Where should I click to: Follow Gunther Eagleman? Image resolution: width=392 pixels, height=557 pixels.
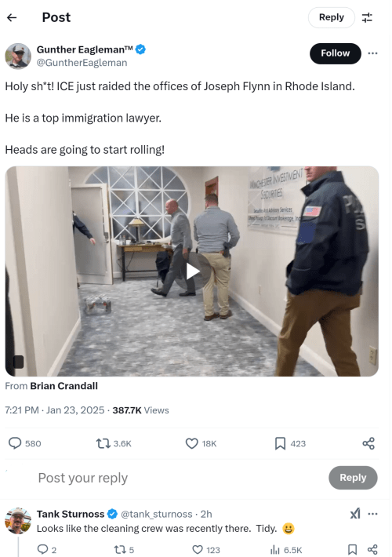(x=336, y=53)
